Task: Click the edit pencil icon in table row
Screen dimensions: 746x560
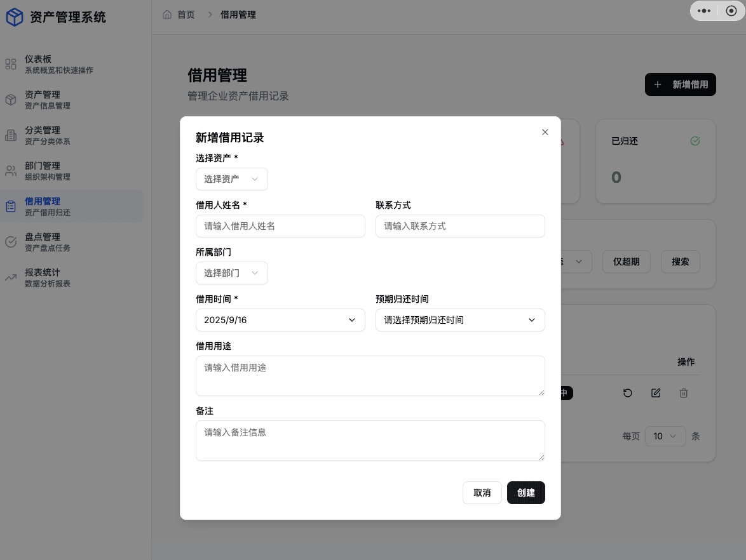Action: point(656,393)
